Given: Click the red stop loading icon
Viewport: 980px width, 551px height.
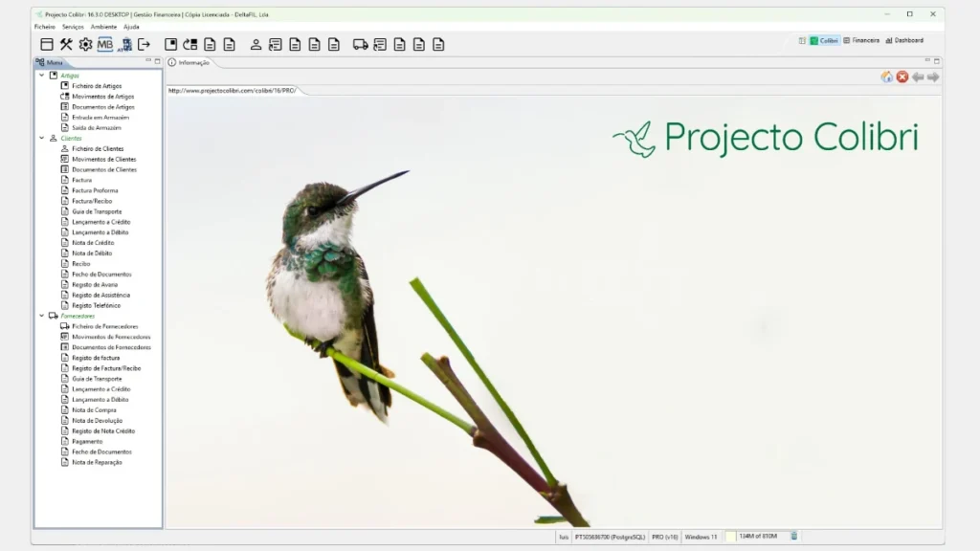Looking at the screenshot, I should pos(902,77).
